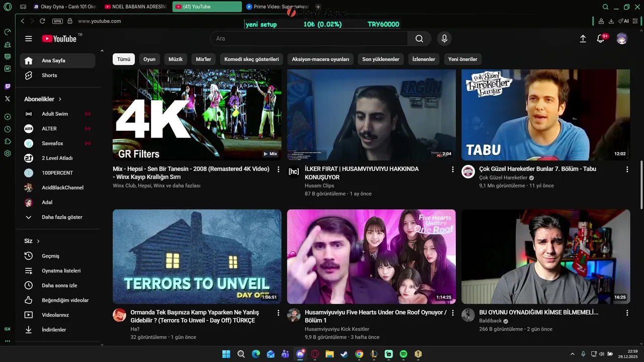Image resolution: width=644 pixels, height=362 pixels.
Task: Open the YouTube guide hamburger menu
Action: pyautogui.click(x=29, y=39)
